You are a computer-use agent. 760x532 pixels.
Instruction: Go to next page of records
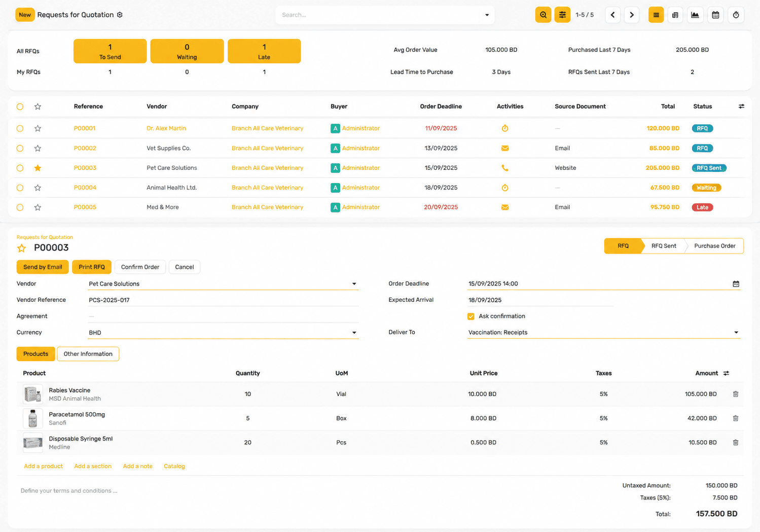[632, 15]
